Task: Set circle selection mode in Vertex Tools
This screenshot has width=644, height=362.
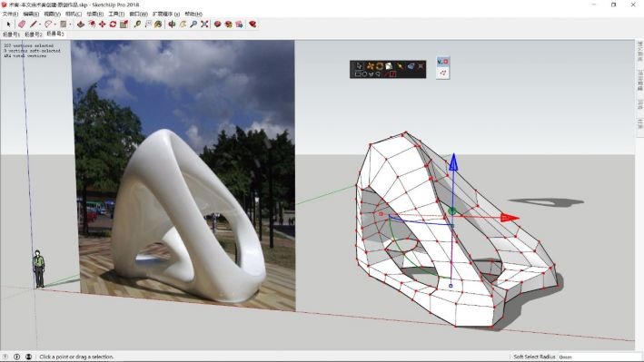Action: click(x=364, y=74)
